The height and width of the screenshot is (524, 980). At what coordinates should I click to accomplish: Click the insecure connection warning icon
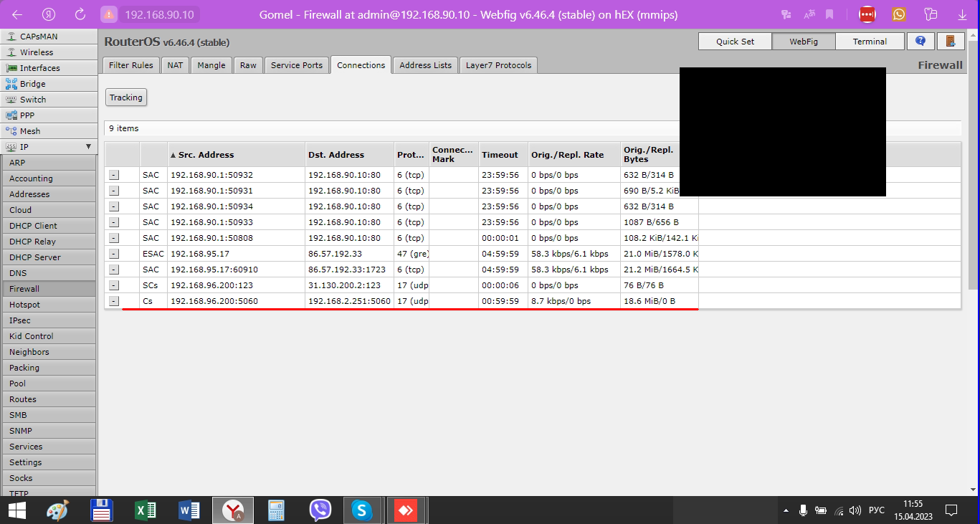point(108,14)
